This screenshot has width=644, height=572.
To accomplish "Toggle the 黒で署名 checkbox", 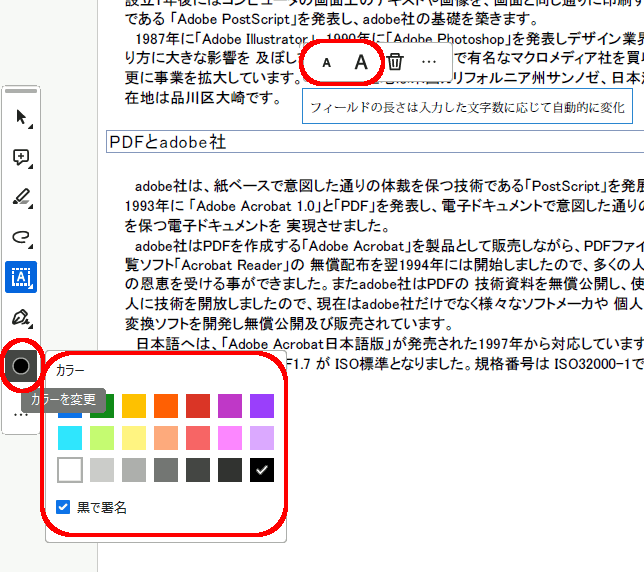I will [63, 508].
